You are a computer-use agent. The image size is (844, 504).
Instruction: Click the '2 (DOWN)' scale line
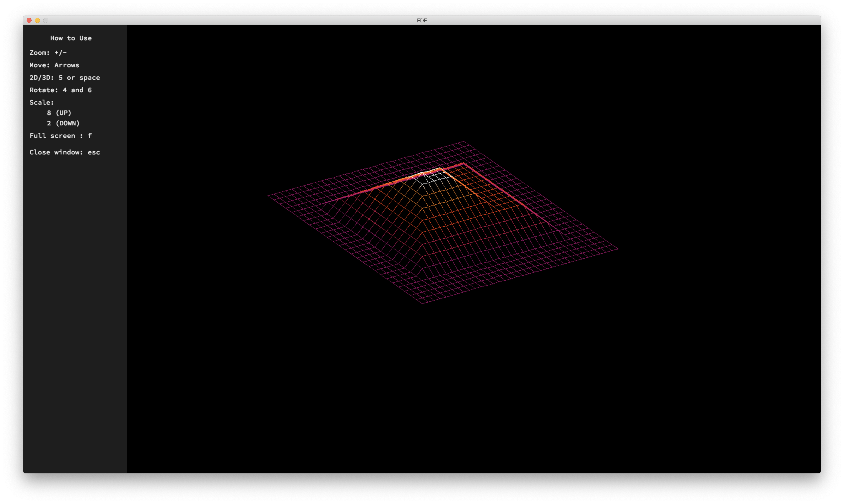pyautogui.click(x=63, y=123)
